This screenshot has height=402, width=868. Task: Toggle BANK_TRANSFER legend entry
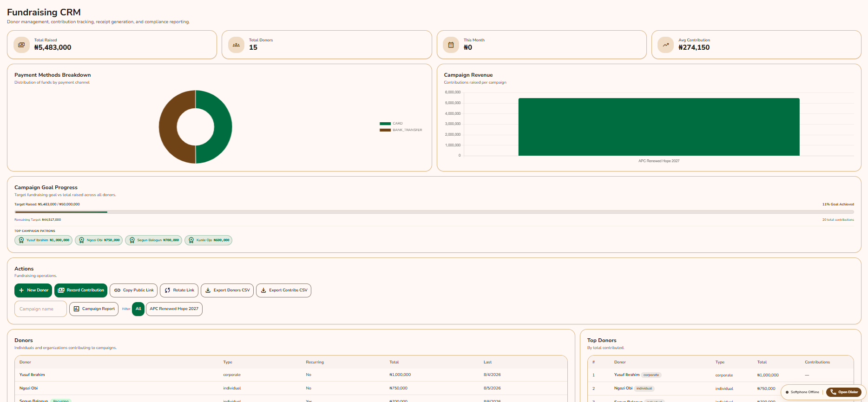click(401, 130)
